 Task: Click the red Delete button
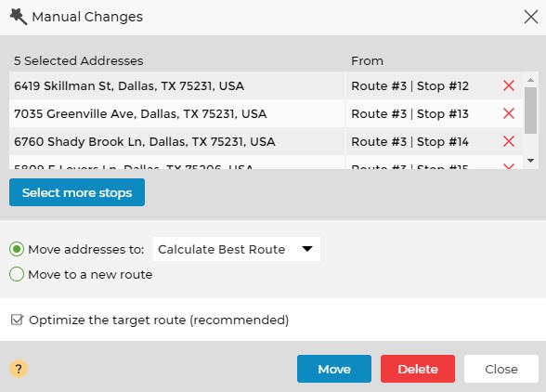point(418,369)
